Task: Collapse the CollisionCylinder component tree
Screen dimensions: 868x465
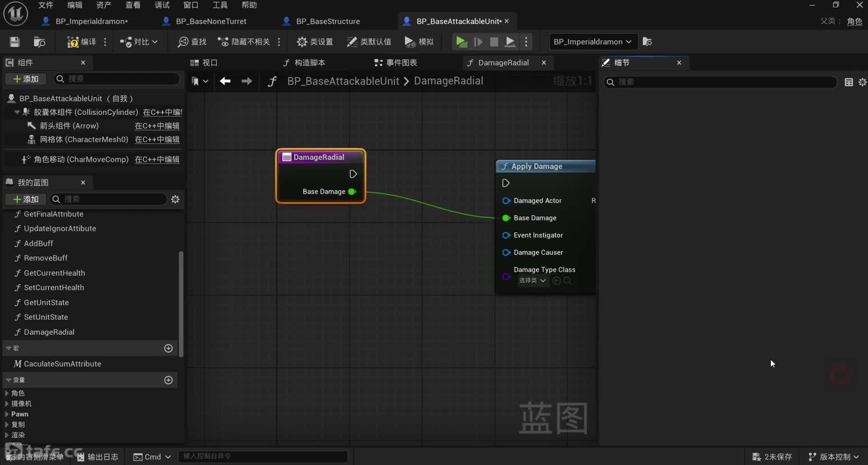Action: 17,112
